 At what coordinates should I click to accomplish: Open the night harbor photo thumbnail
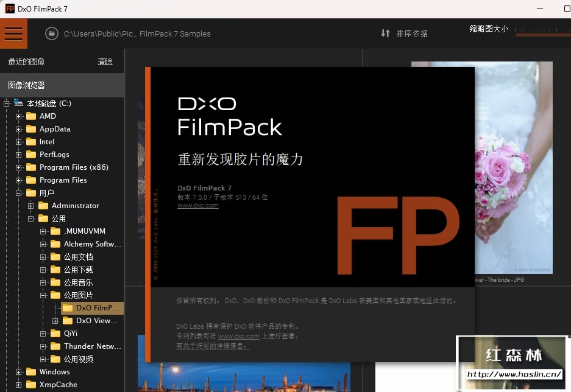244,377
